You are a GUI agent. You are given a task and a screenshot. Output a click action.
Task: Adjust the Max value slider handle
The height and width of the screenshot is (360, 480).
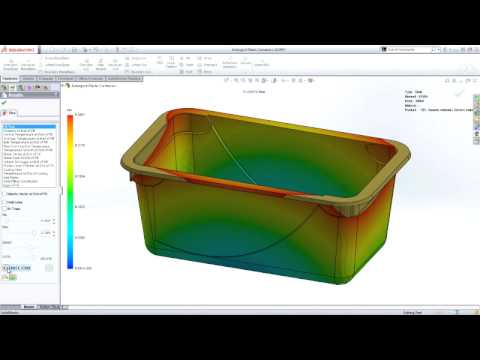34,233
